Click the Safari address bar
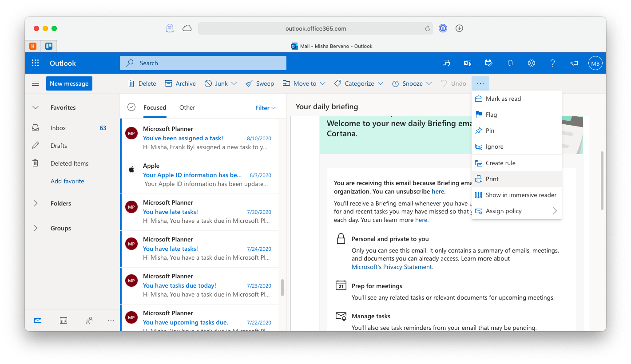Viewport: 631px width, 364px height. (317, 28)
